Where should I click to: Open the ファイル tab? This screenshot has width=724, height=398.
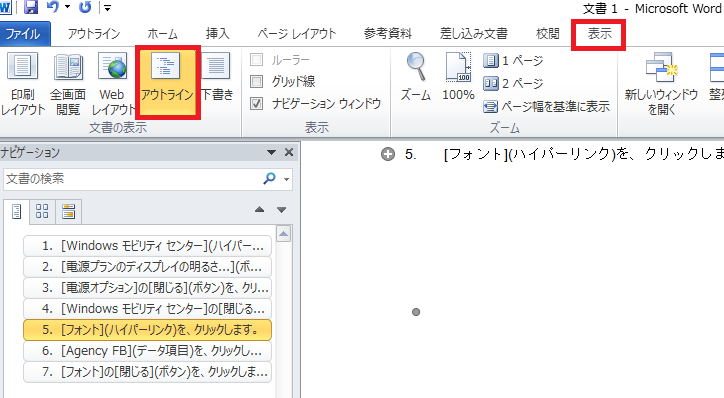pos(25,34)
